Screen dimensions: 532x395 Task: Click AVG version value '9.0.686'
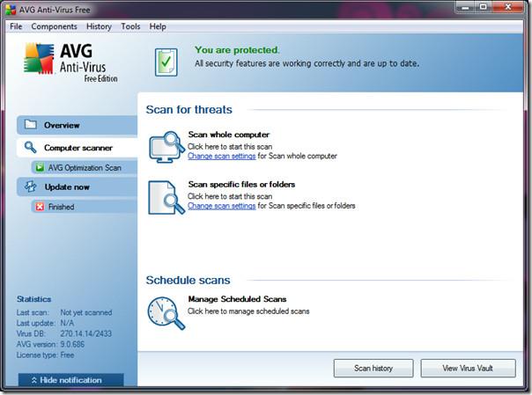tap(72, 344)
